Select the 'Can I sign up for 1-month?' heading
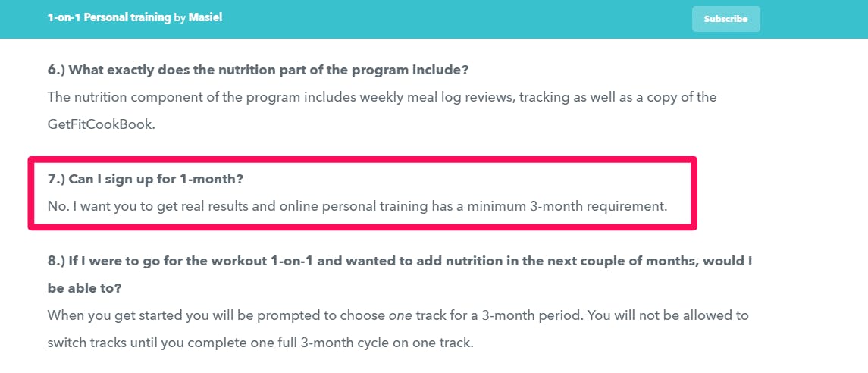Image resolution: width=868 pixels, height=373 pixels. (146, 180)
